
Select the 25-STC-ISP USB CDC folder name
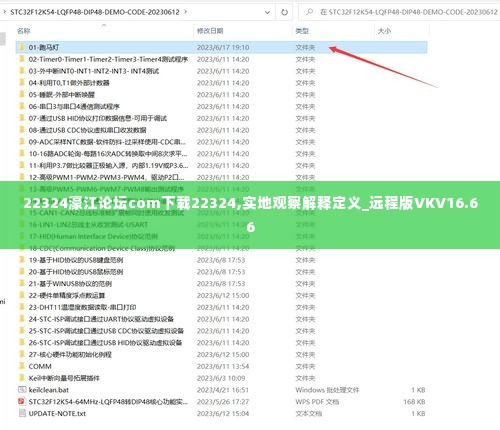coord(106,331)
